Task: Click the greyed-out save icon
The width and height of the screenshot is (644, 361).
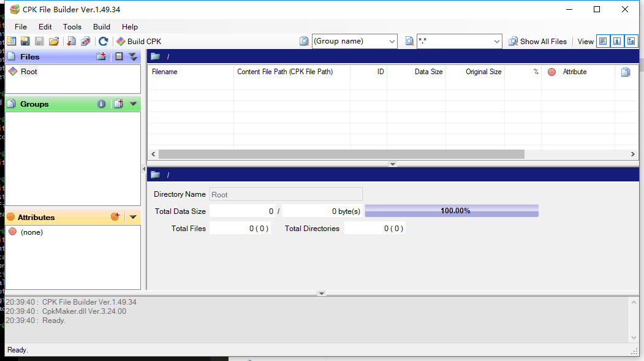Action: coord(39,41)
